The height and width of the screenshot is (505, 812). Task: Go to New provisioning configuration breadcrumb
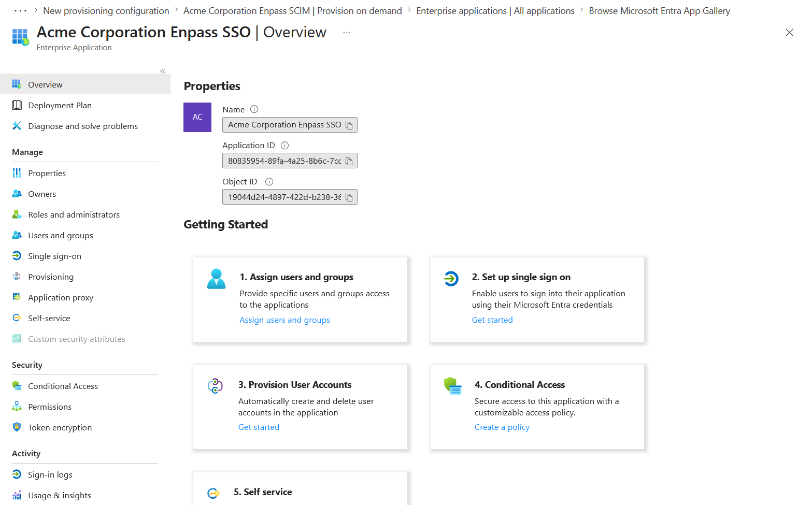tap(106, 11)
